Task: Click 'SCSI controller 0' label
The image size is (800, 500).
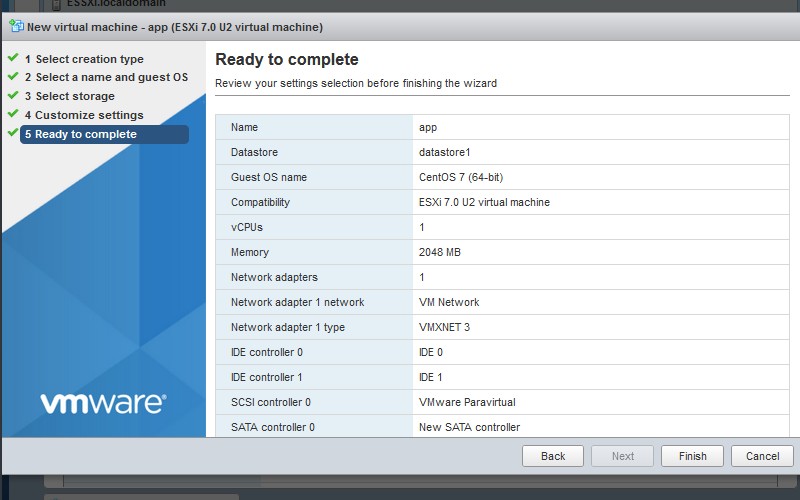Action: 271,402
